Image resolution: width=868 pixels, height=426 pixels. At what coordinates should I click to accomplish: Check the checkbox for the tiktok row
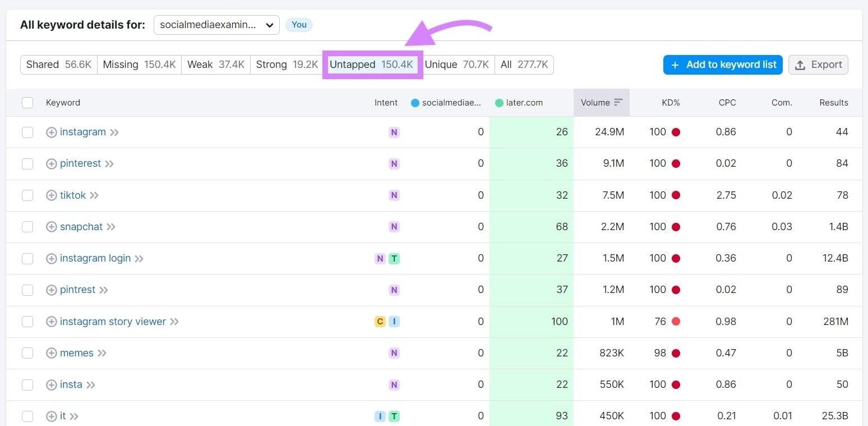pyautogui.click(x=27, y=195)
